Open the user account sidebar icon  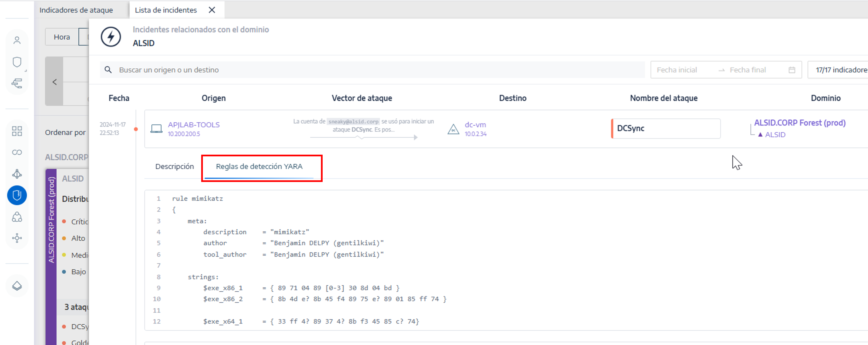[17, 40]
